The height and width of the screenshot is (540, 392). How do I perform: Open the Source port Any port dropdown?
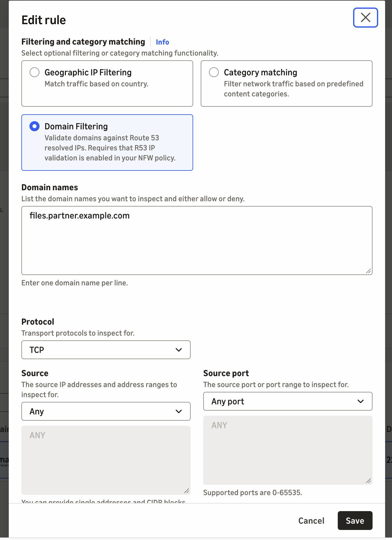coord(288,401)
